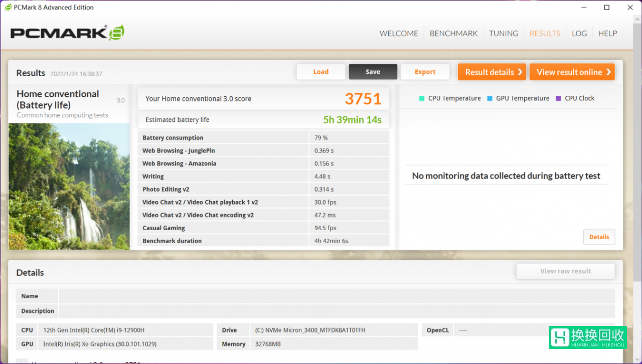Open Result details
The image size is (642, 364).
[x=492, y=72]
